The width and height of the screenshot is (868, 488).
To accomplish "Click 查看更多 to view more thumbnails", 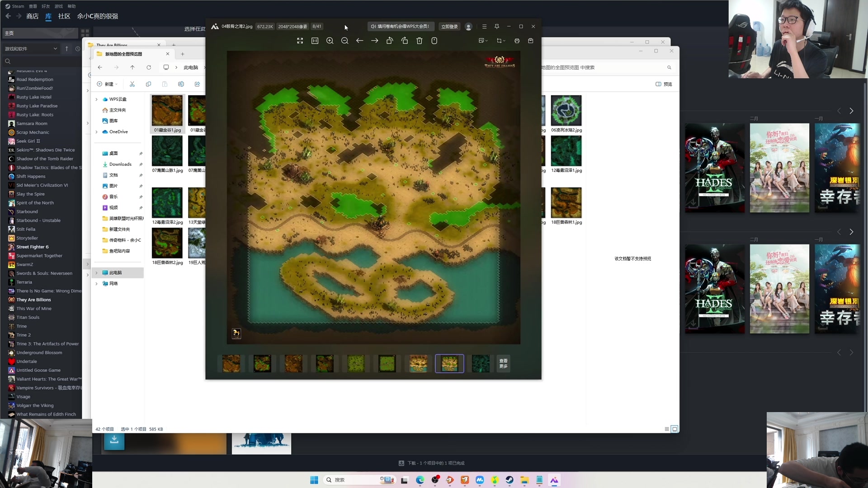I will pos(503,363).
